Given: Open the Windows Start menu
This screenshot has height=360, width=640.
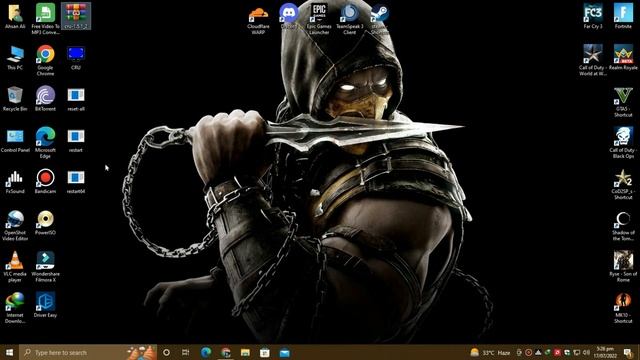Looking at the screenshot, I should tap(9, 352).
